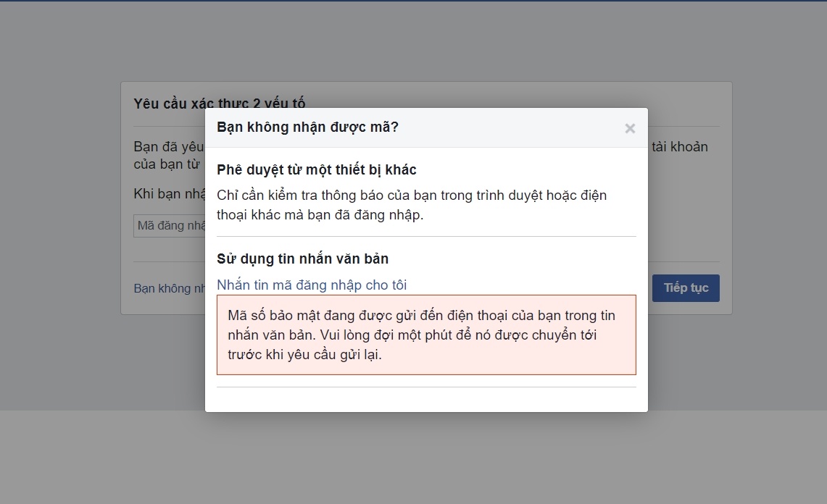Select the dialog header bar

426,127
